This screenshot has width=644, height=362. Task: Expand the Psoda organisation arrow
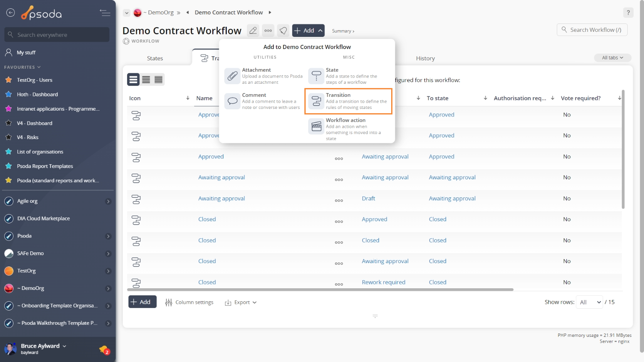click(108, 236)
